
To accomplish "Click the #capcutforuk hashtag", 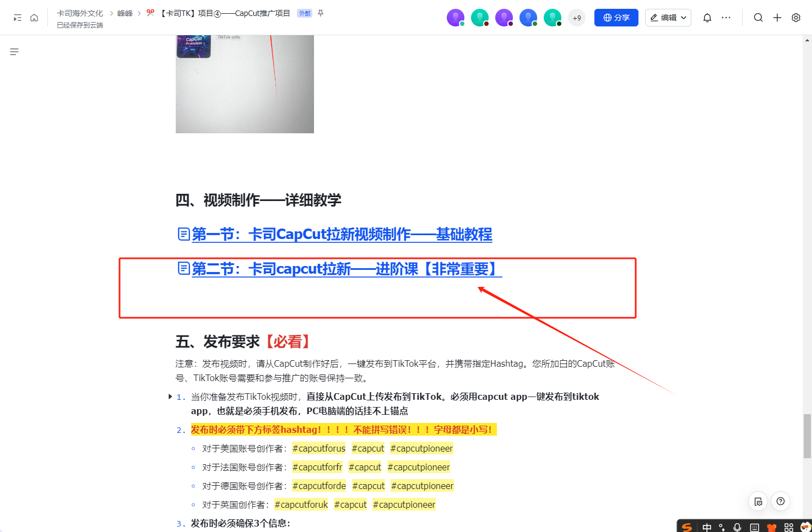I will coord(301,504).
